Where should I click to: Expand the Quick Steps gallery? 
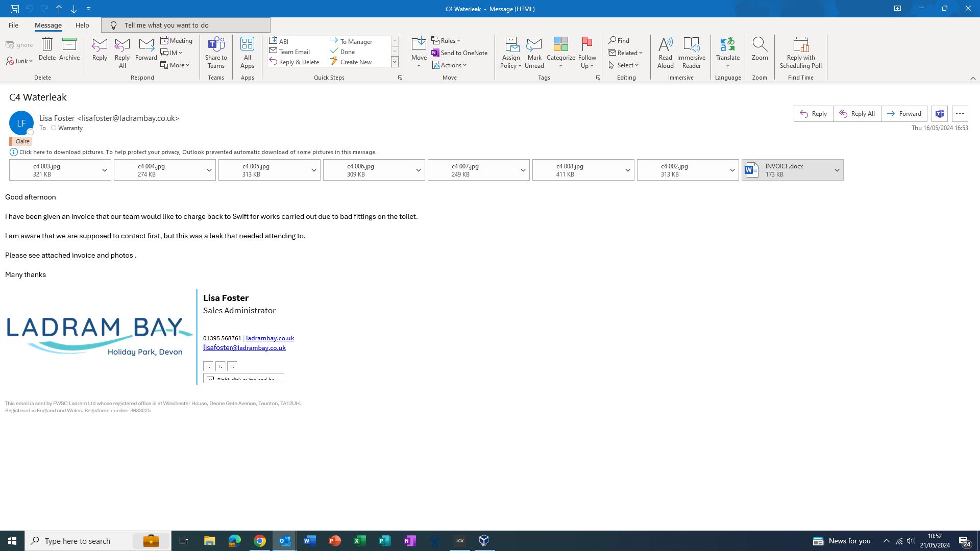tap(395, 62)
